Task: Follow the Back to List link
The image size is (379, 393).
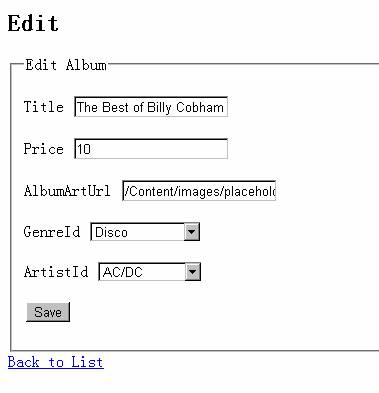Action: (56, 362)
